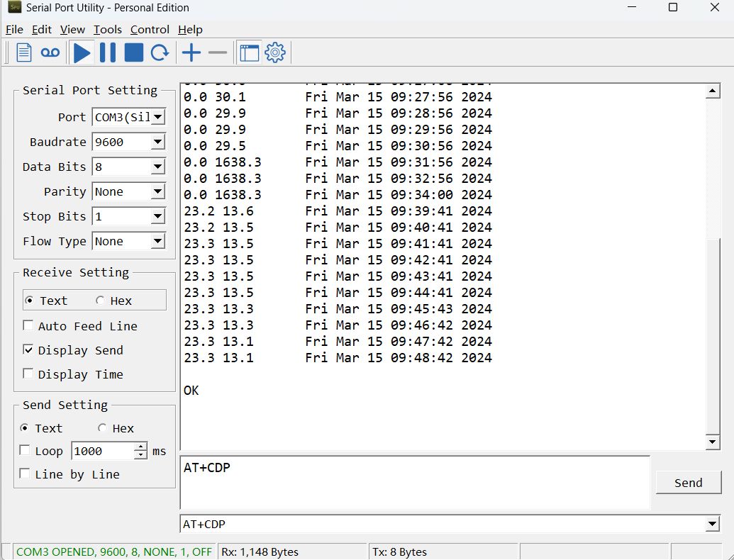Viewport: 734px width, 560px height.
Task: Open settings via the gear icon
Action: [275, 52]
